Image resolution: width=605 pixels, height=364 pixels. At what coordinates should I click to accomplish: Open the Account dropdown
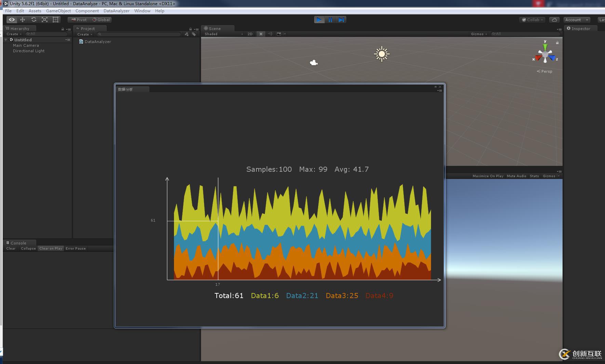577,20
